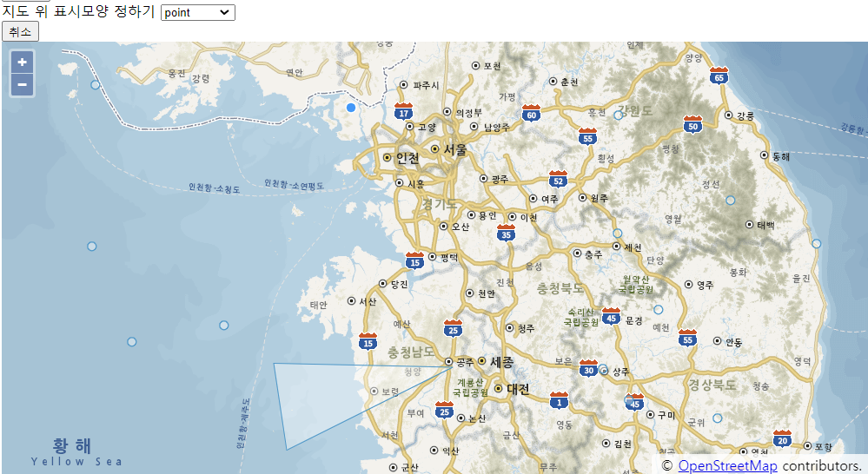The image size is (868, 474).
Task: Click the 서울 city label
Action: click(x=455, y=149)
